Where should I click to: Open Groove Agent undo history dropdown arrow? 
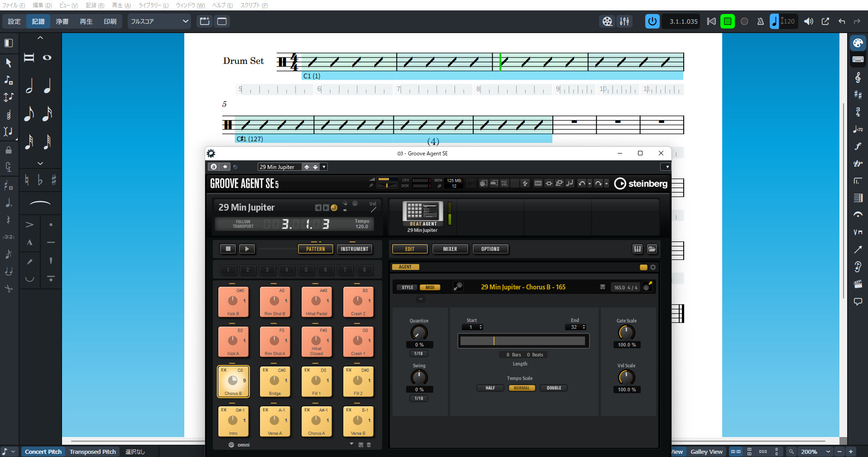[x=590, y=183]
